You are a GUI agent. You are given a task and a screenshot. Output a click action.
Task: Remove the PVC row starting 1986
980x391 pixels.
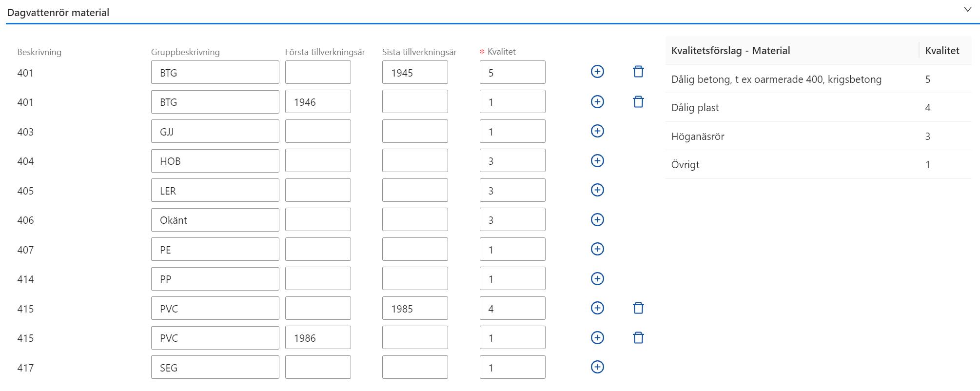pyautogui.click(x=638, y=338)
